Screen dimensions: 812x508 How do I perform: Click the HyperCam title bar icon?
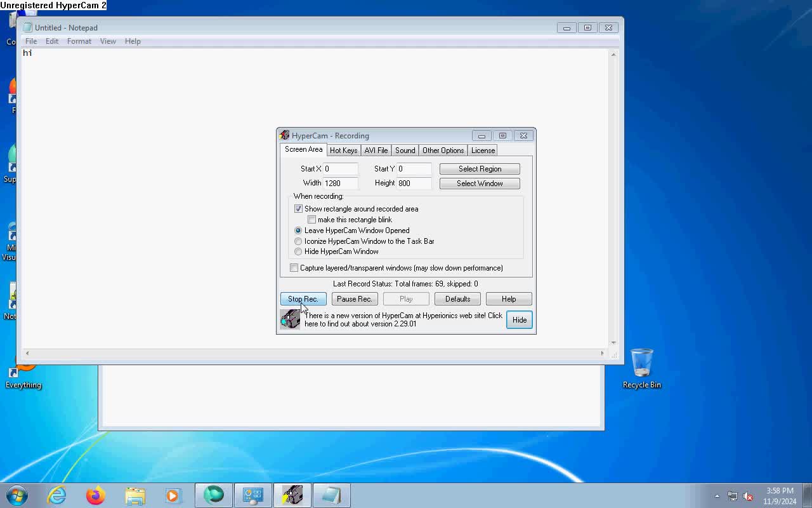(284, 135)
